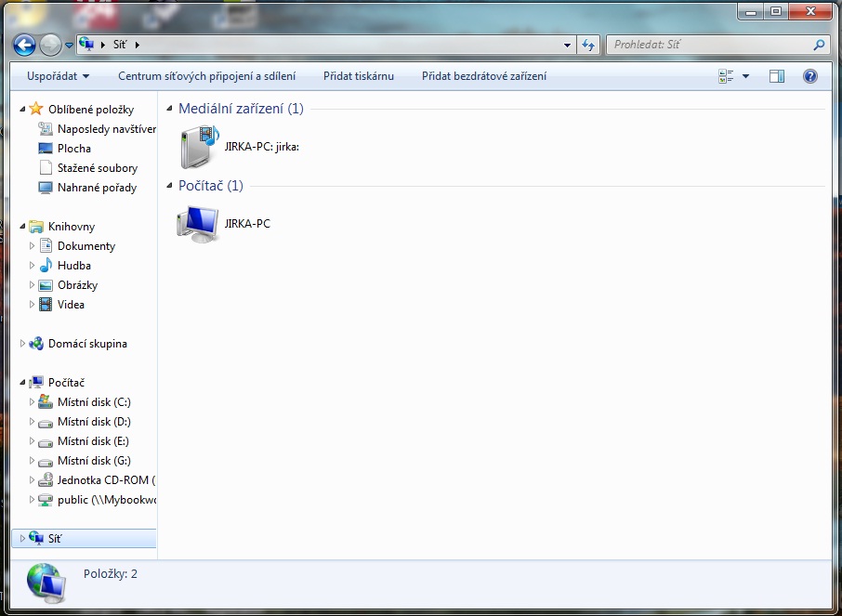842x616 pixels.
Task: Toggle the preview pane icon
Action: pyautogui.click(x=777, y=76)
